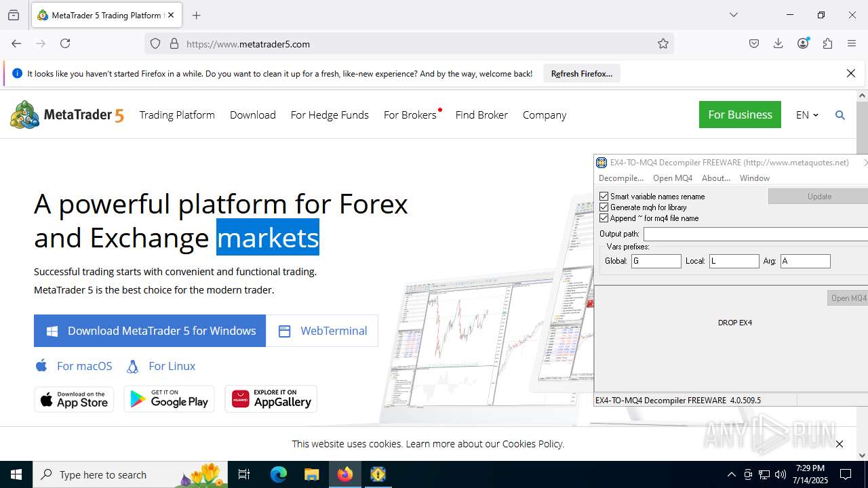Close the cookies policy banner
The height and width of the screenshot is (488, 868).
[840, 444]
